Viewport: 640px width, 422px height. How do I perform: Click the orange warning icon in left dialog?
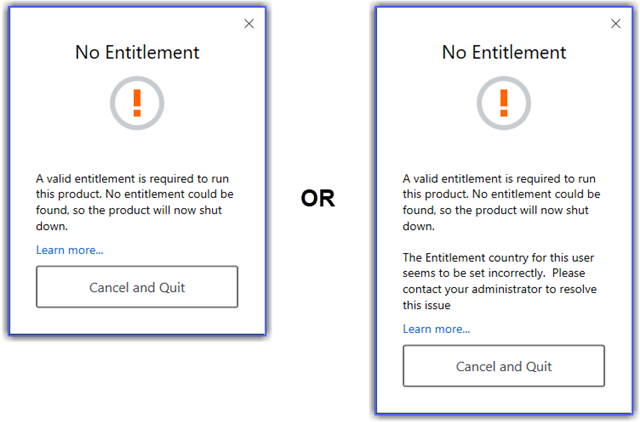(137, 103)
